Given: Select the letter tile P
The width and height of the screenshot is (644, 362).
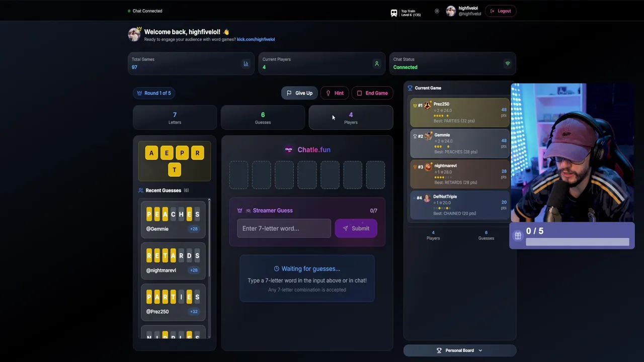Looking at the screenshot, I should (182, 153).
